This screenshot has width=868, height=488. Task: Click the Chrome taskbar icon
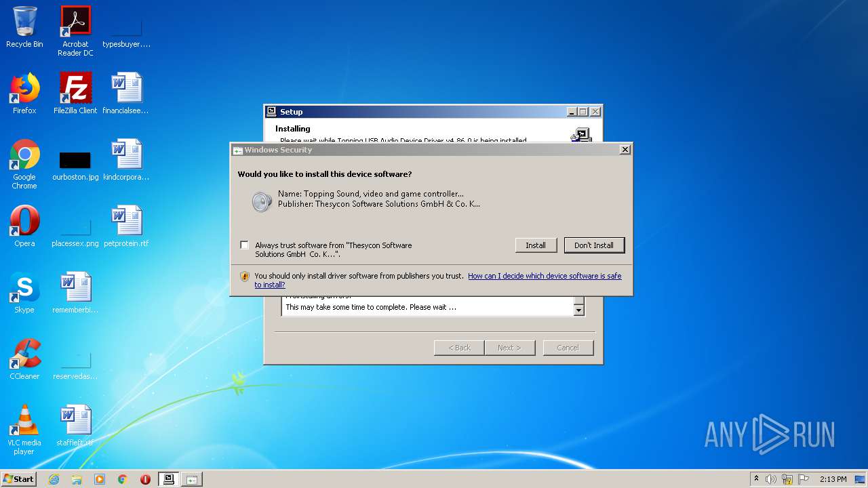click(x=123, y=479)
